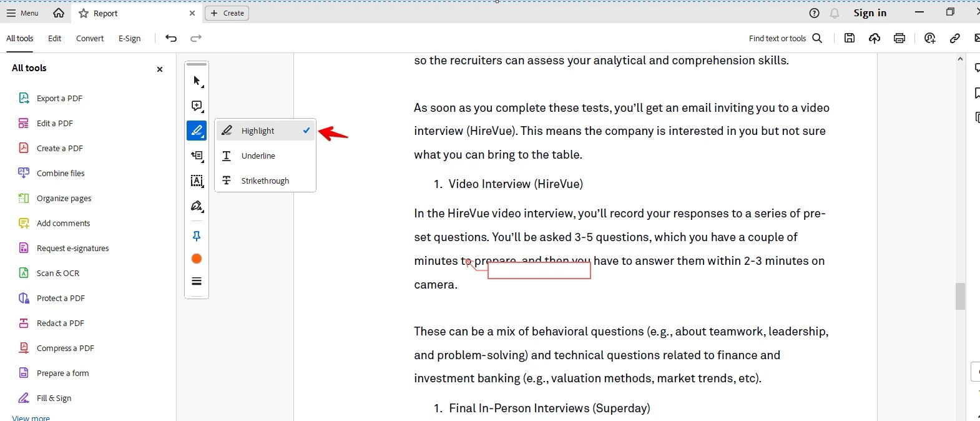Save the file using disk icon

click(x=850, y=38)
